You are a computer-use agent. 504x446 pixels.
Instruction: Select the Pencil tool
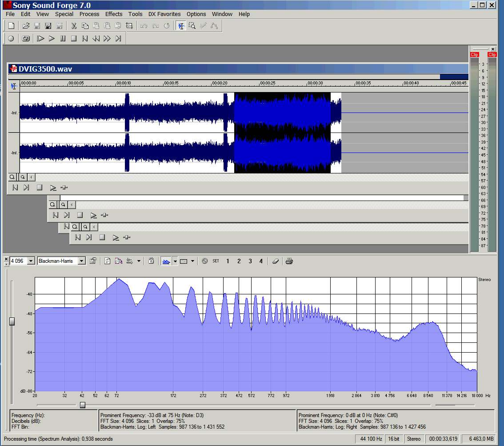[x=203, y=26]
